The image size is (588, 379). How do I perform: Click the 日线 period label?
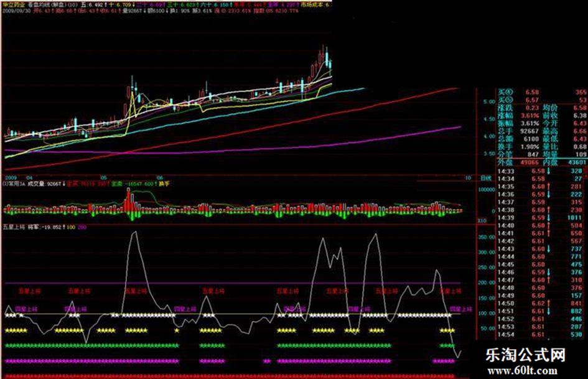(486, 178)
